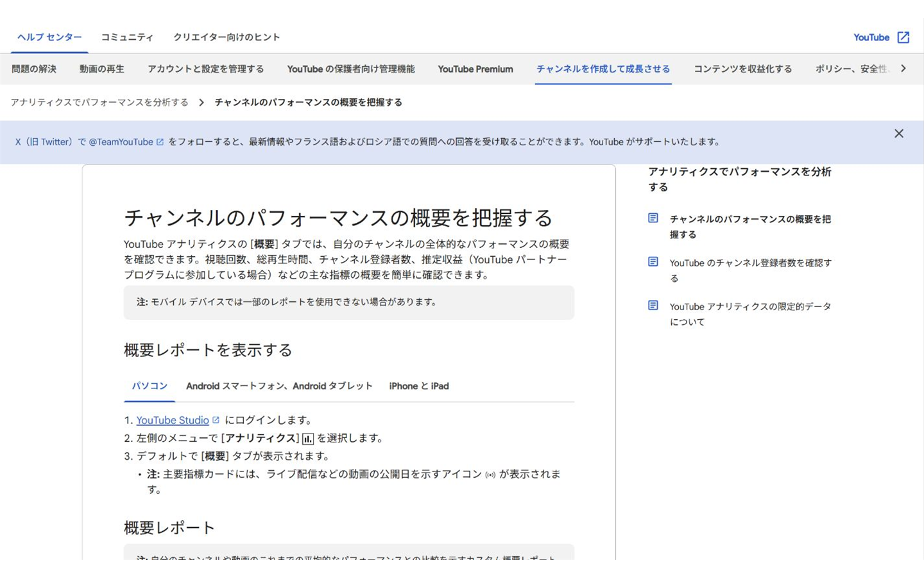
Task: Click the external link icon beside @TeamYouTube
Action: (x=160, y=142)
